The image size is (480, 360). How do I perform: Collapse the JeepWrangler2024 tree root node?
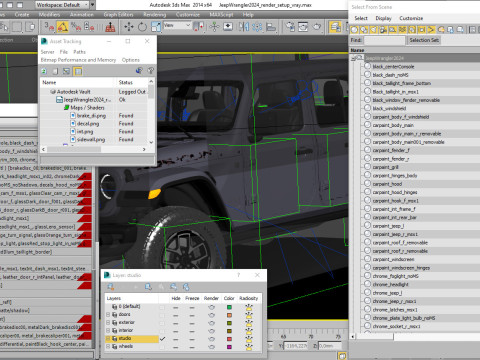pos(354,58)
